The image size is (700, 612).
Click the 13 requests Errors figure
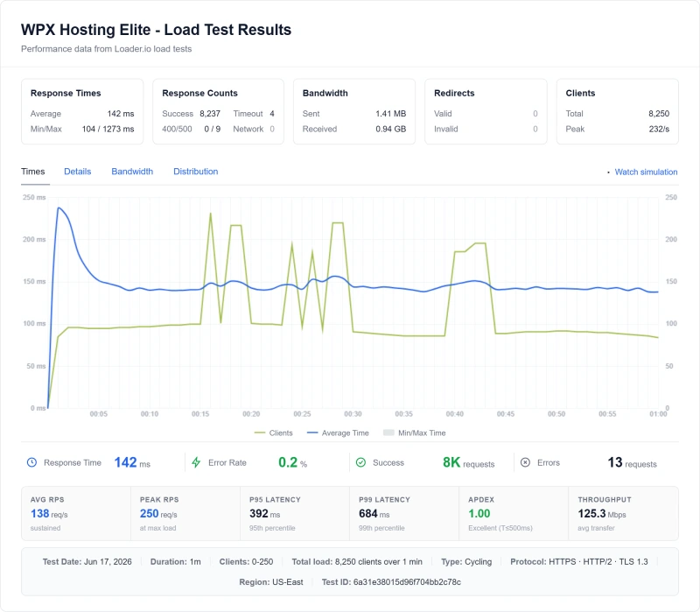coord(632,462)
